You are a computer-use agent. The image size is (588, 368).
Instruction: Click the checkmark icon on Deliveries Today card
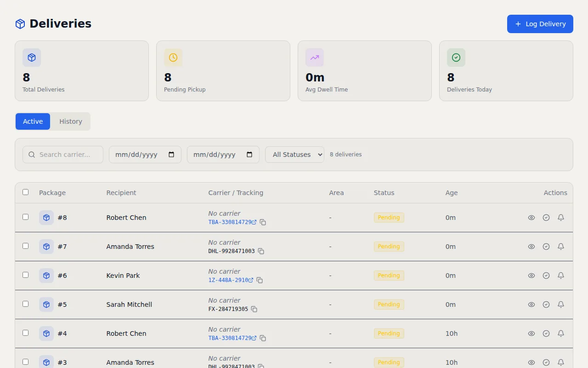[x=456, y=57]
